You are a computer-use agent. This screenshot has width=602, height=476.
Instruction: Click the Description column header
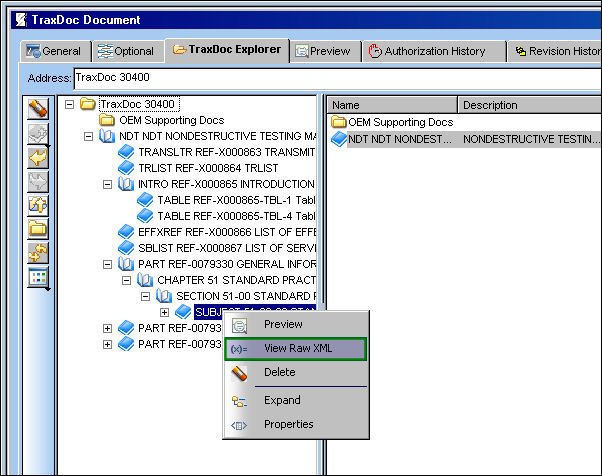pyautogui.click(x=530, y=105)
